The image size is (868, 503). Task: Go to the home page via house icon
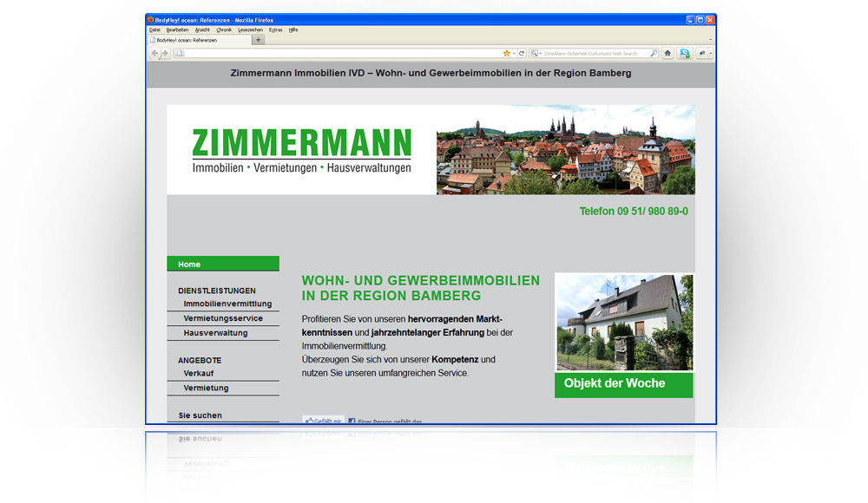point(667,53)
